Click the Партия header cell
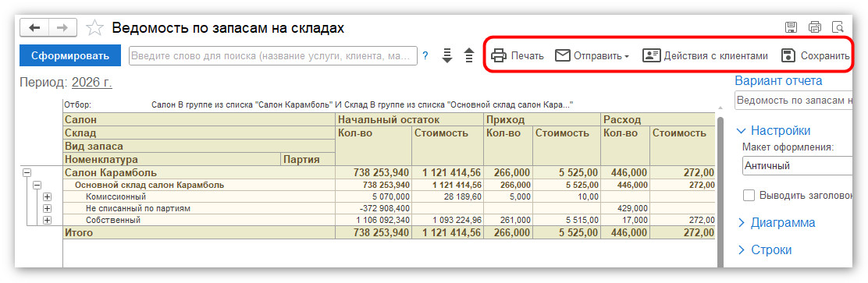 [308, 160]
